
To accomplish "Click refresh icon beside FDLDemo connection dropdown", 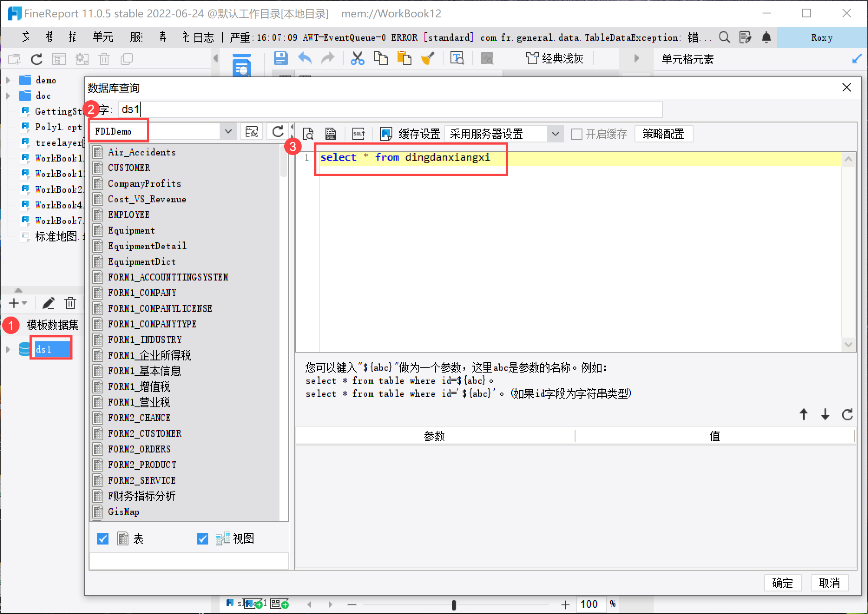I will [278, 132].
